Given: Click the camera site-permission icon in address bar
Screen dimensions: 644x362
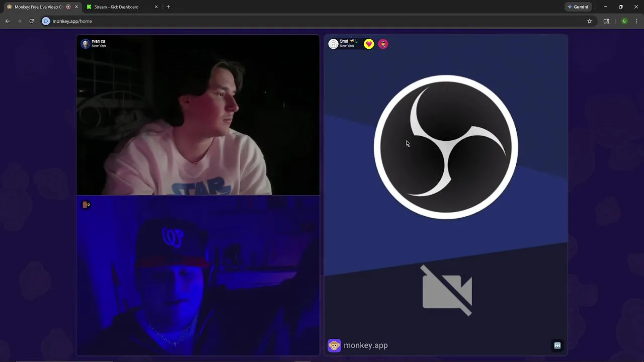Looking at the screenshot, I should (46, 21).
